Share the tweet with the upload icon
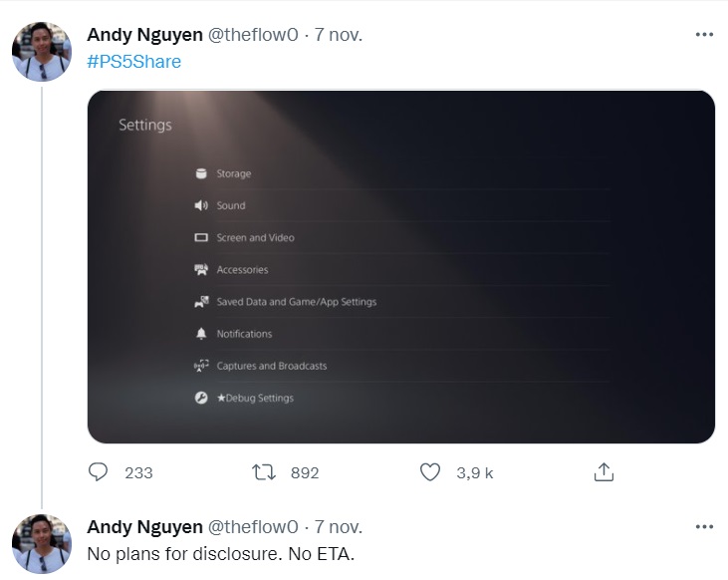 (x=604, y=471)
